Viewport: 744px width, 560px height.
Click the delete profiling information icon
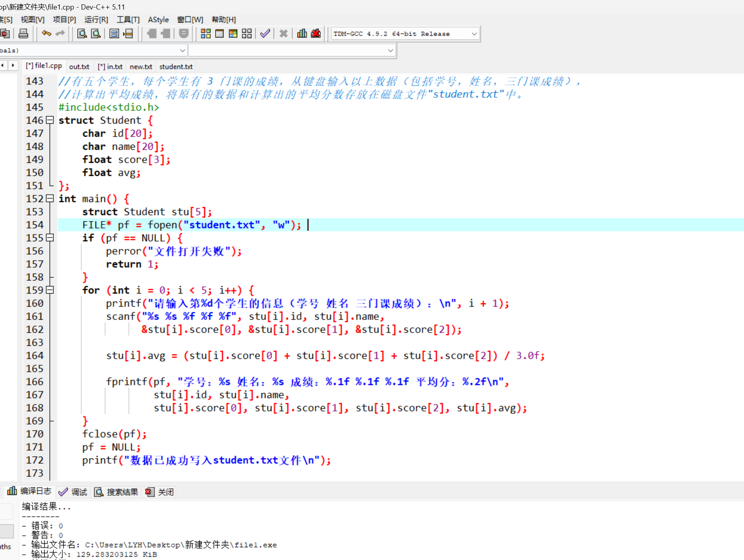pyautogui.click(x=316, y=34)
